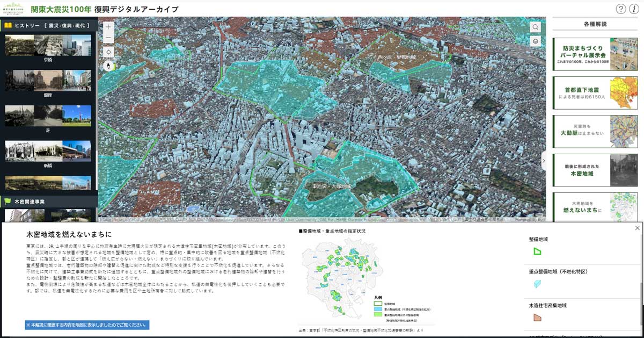Screen dimensions: 644x338
Task: Zoom out of the map
Action: [108, 39]
